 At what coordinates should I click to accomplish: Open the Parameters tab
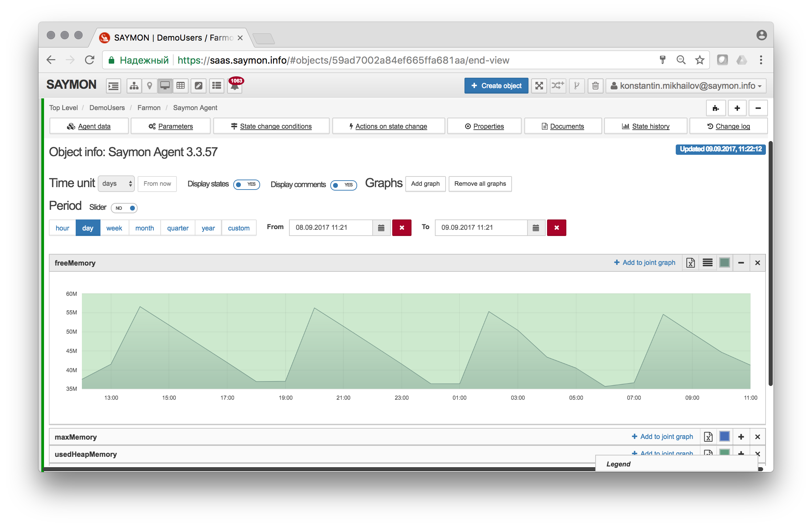click(171, 126)
